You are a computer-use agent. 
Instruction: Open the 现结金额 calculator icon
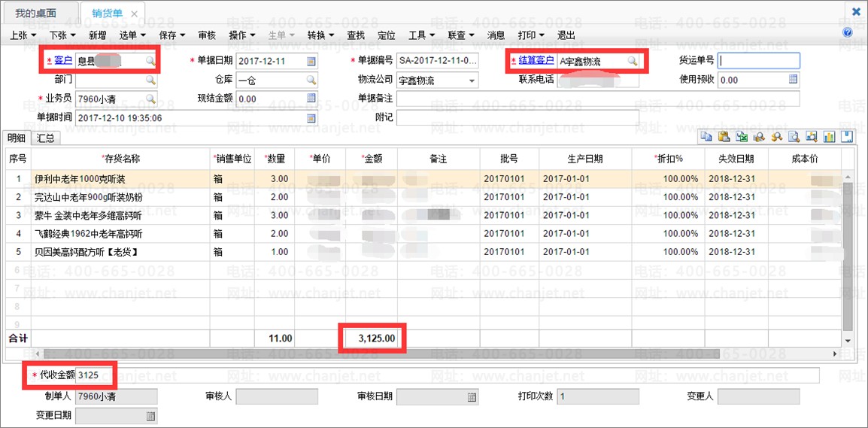click(311, 98)
